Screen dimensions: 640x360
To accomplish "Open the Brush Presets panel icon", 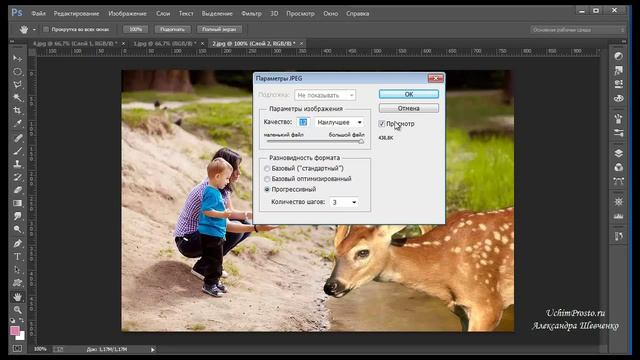I will pyautogui.click(x=619, y=133).
